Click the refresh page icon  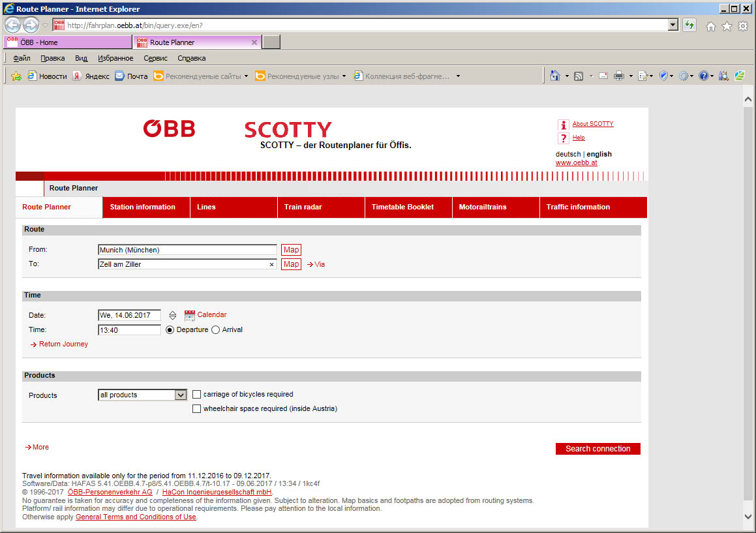click(x=689, y=25)
